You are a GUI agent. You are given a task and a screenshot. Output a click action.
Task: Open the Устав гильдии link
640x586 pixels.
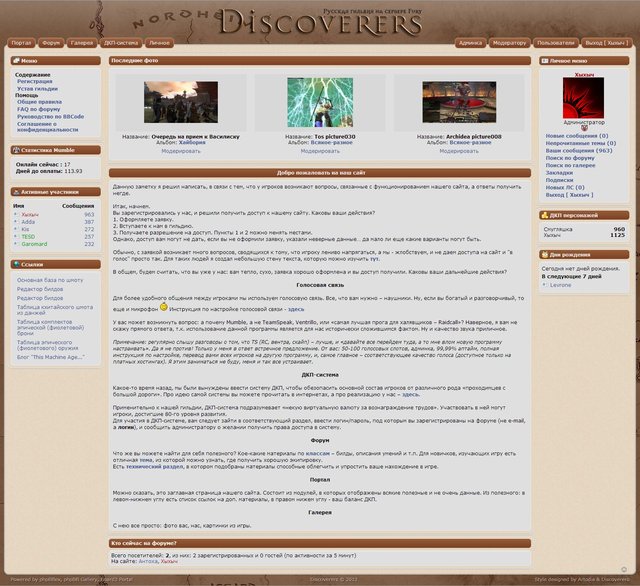37,89
